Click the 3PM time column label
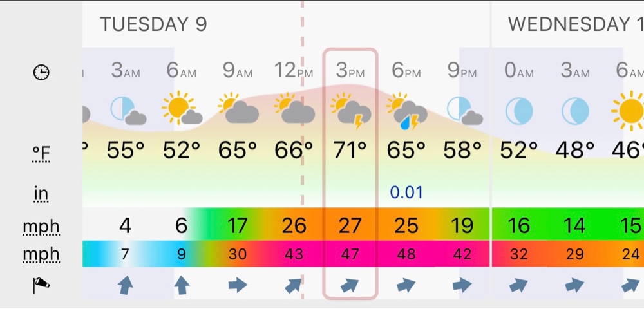The width and height of the screenshot is (644, 309). coord(350,71)
